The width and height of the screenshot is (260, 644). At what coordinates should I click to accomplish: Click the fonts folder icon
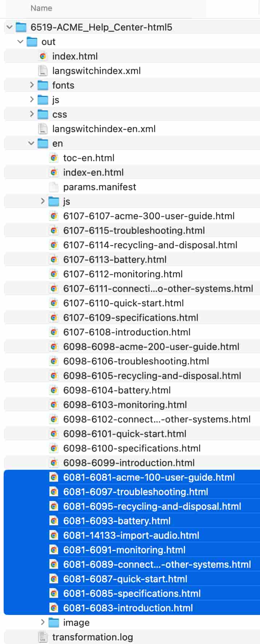[43, 85]
